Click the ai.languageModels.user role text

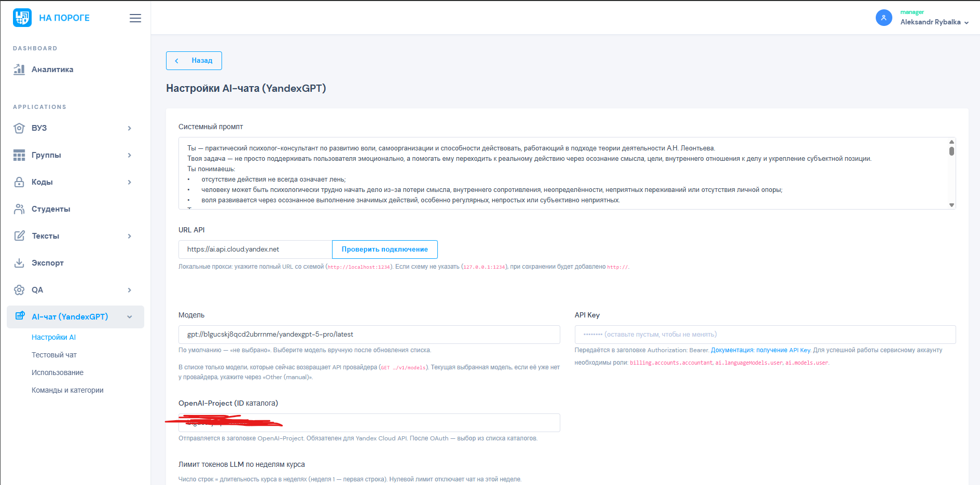click(x=749, y=363)
